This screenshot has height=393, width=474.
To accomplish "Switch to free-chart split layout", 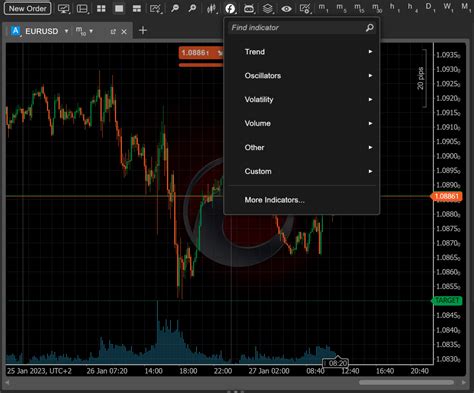I will click(137, 8).
